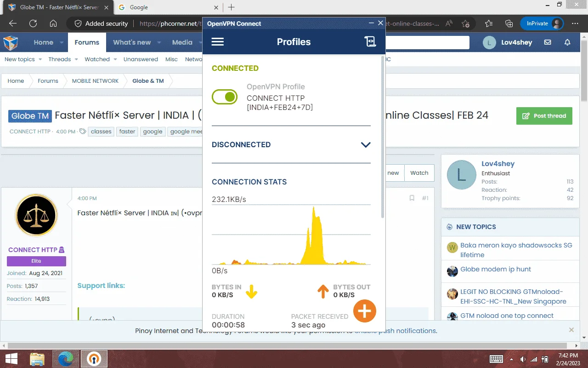Open the Lov4shey account menu
Screen dimensions: 588x368
click(508, 42)
